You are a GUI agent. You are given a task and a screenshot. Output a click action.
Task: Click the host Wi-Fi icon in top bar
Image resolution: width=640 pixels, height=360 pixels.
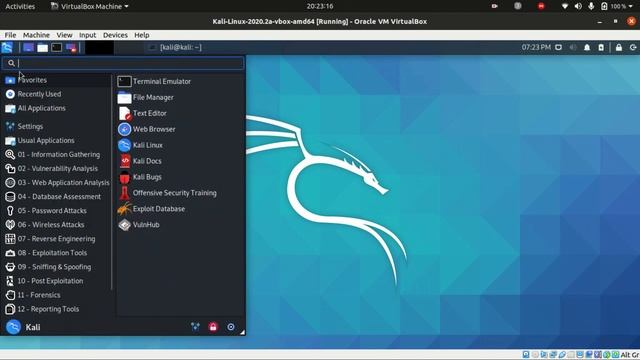pos(564,6)
